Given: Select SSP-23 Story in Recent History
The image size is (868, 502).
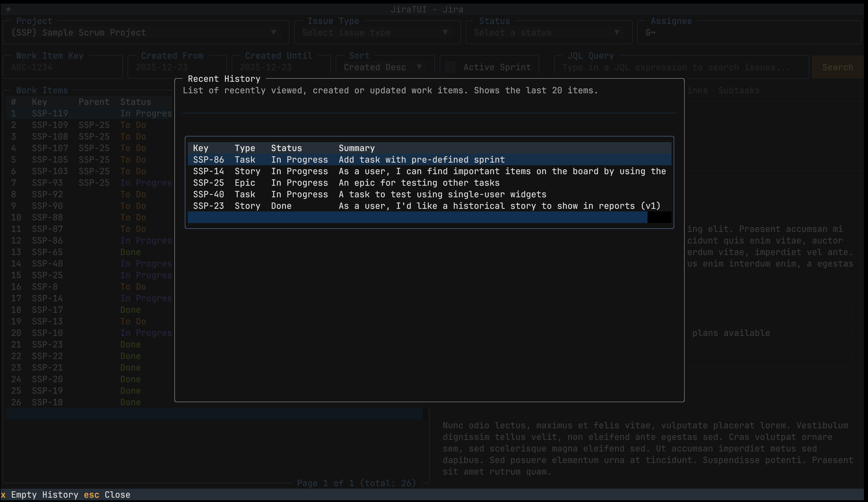Looking at the screenshot, I should [x=429, y=206].
